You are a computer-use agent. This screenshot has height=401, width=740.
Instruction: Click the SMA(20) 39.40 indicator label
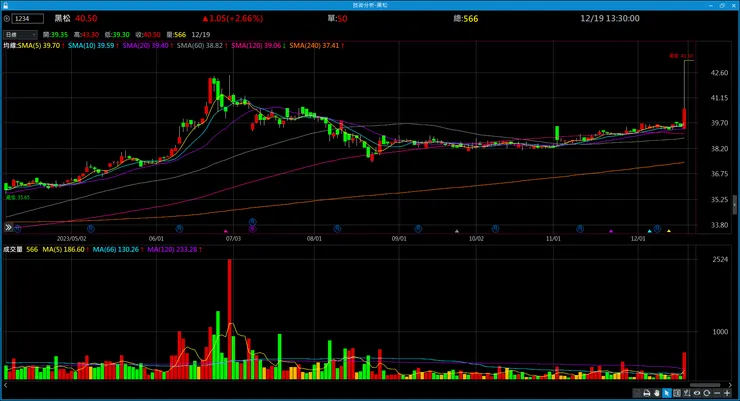[x=146, y=46]
